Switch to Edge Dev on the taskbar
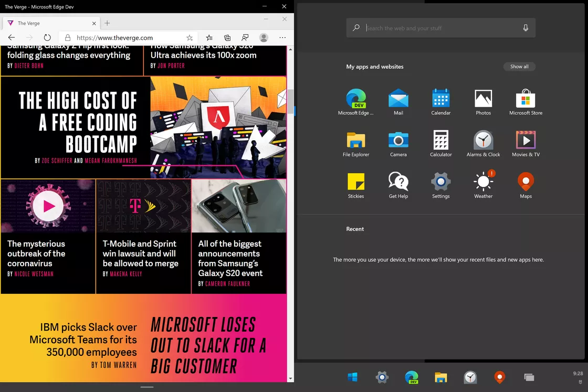588x392 pixels. (x=412, y=377)
